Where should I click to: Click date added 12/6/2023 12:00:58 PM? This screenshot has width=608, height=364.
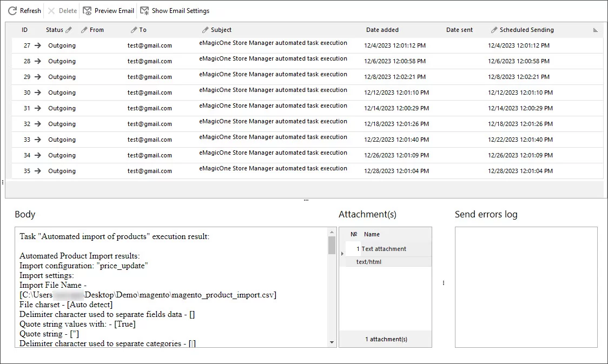pyautogui.click(x=395, y=61)
